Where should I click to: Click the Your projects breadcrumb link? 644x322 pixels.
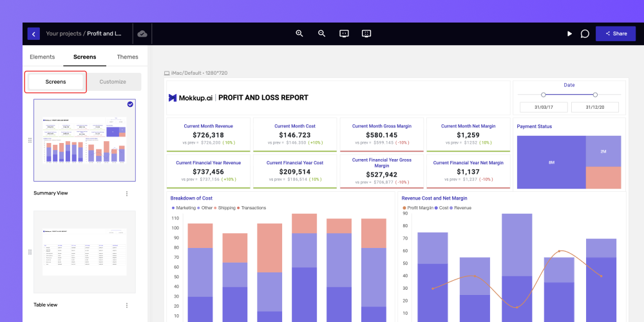click(64, 33)
